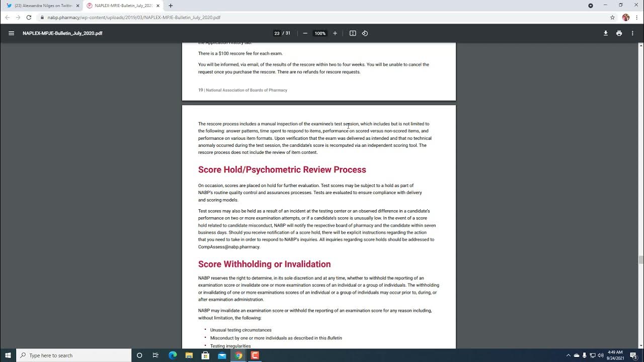Click the PDF file title NAPLEX-MPJE-Bulletin_July_2020.pdf

point(62,33)
